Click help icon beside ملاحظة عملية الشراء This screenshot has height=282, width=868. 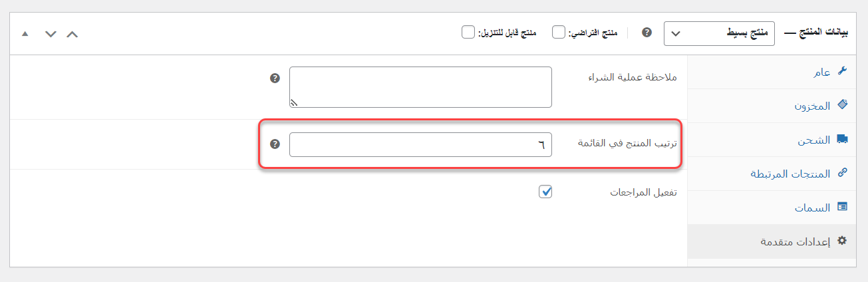pos(275,78)
